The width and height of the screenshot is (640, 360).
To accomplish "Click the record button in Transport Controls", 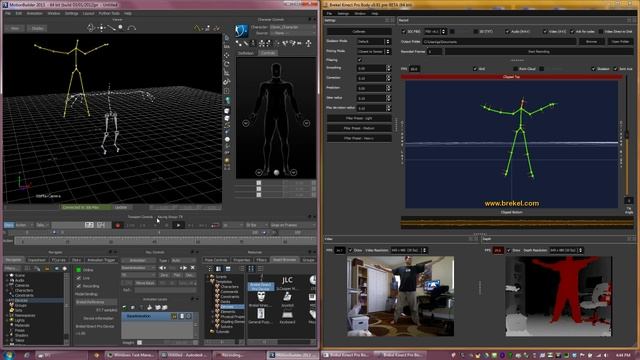I will coord(118,225).
